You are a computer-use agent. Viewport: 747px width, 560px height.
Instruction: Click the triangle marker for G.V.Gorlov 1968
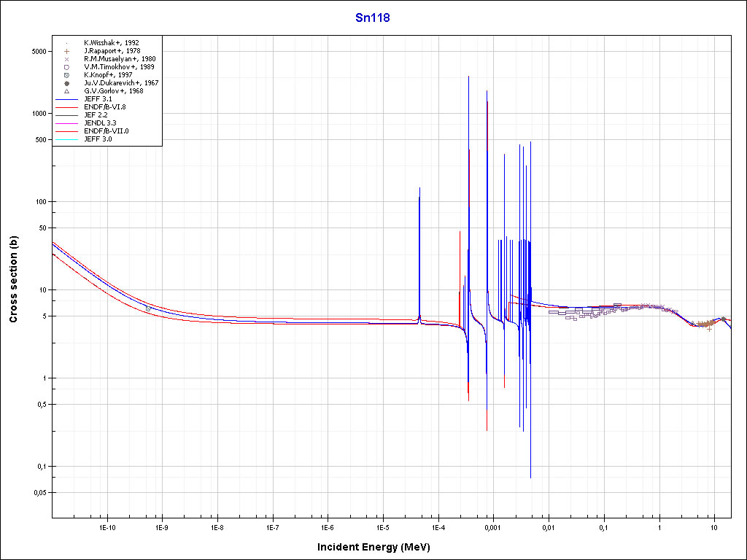click(66, 91)
